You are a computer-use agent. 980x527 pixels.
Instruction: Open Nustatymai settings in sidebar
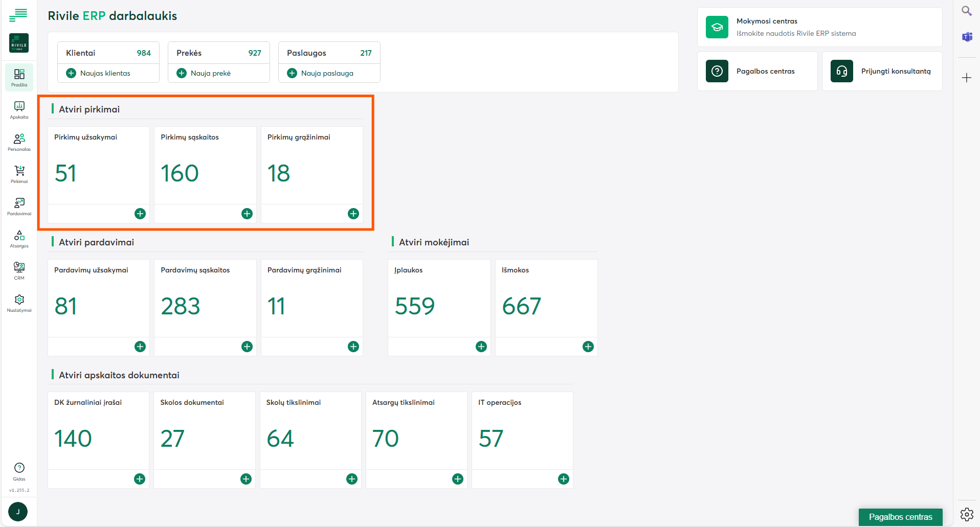click(19, 303)
